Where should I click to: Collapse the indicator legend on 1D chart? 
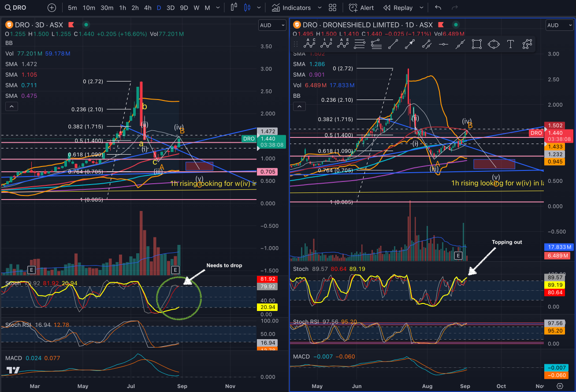[x=300, y=106]
